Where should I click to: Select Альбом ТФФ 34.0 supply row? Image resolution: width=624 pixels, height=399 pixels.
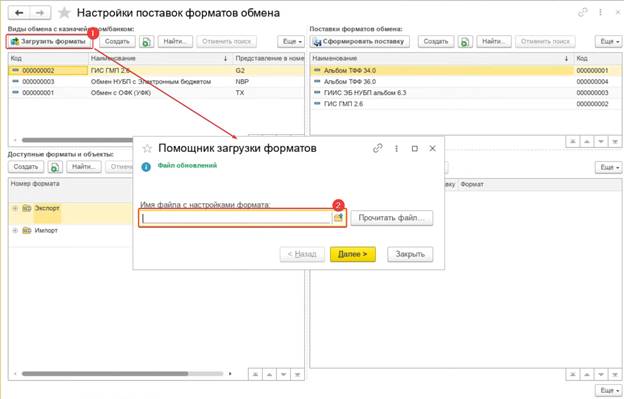pos(466,70)
